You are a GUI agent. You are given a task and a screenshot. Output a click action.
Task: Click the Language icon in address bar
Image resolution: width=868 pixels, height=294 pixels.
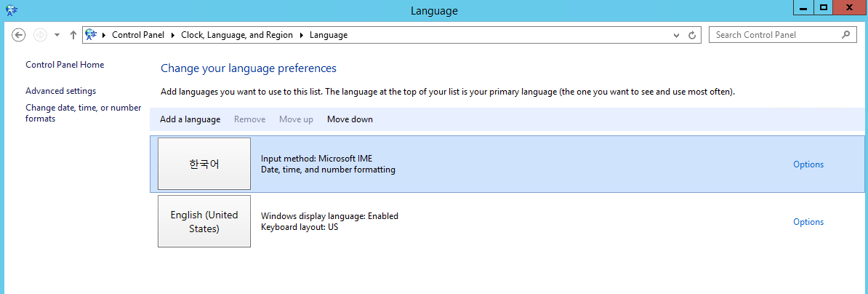point(92,35)
